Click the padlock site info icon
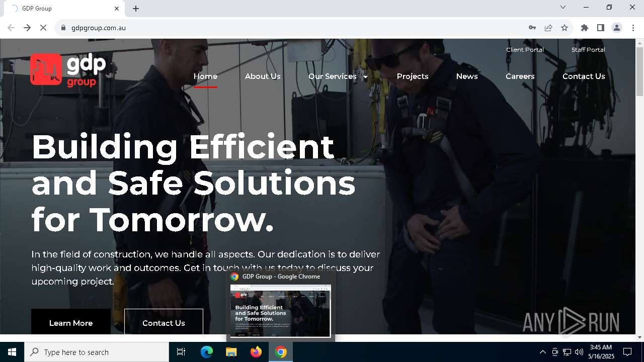The image size is (644, 362). click(x=63, y=28)
